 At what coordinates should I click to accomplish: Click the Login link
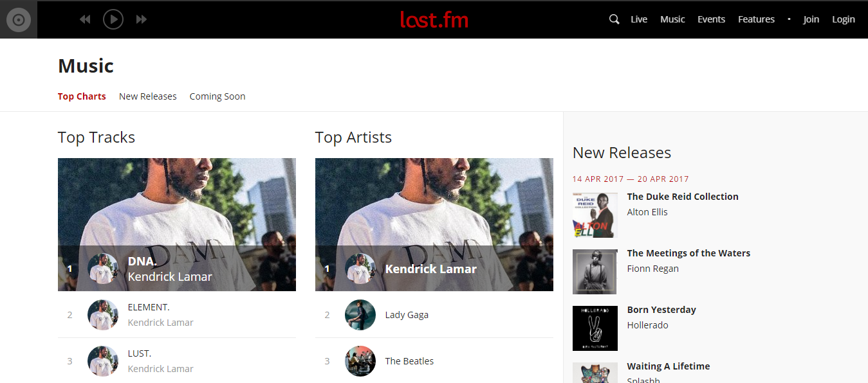pos(844,19)
